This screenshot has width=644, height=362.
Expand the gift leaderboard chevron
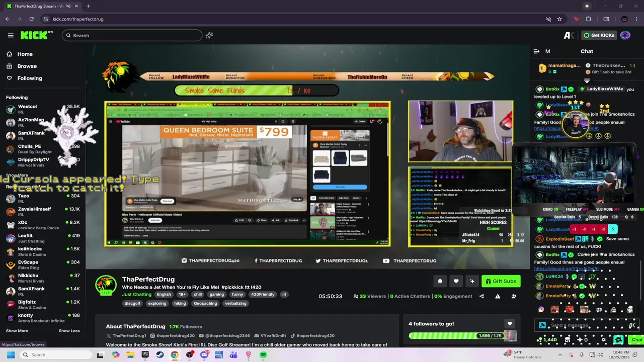coord(587,80)
